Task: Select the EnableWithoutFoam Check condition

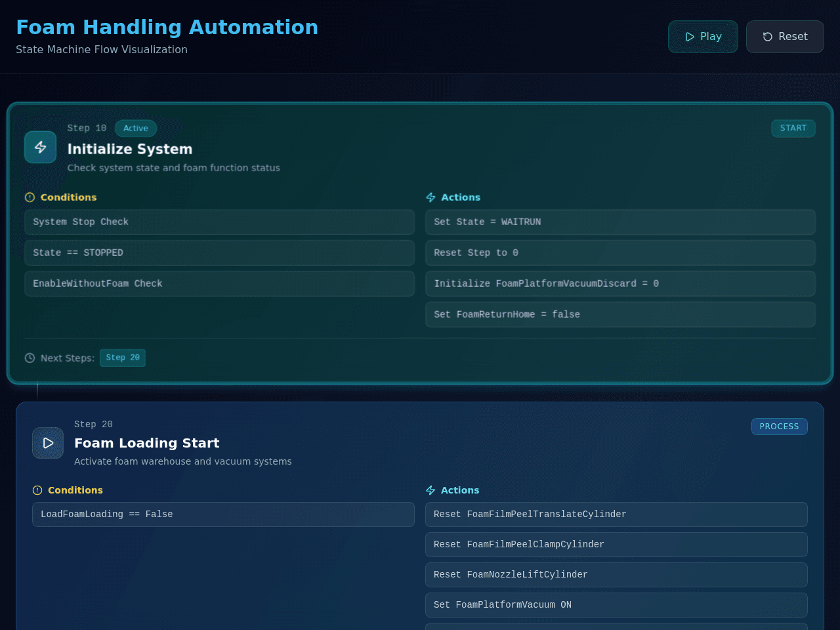Action: [x=220, y=283]
